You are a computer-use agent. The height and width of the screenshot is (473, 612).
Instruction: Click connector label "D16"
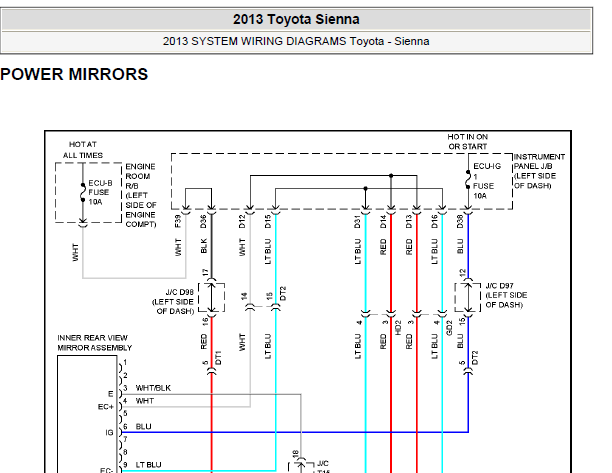click(435, 221)
